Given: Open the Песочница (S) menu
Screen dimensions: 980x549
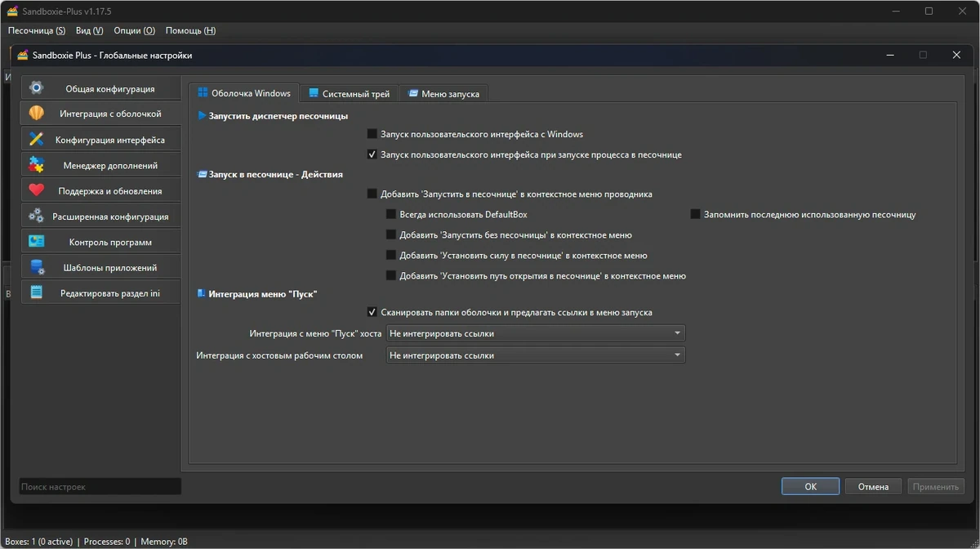Looking at the screenshot, I should coord(37,30).
